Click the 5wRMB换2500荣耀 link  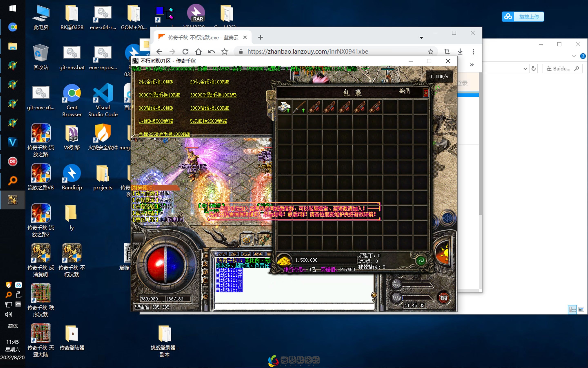(x=208, y=121)
